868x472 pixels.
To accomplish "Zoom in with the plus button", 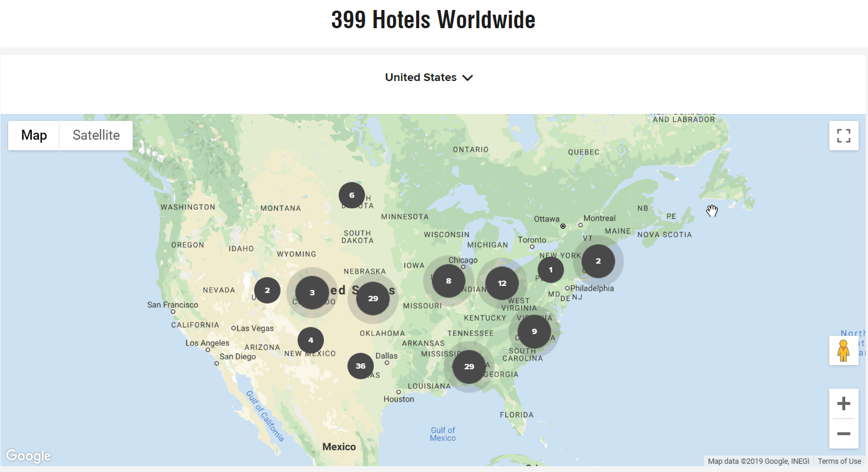I will pyautogui.click(x=843, y=404).
